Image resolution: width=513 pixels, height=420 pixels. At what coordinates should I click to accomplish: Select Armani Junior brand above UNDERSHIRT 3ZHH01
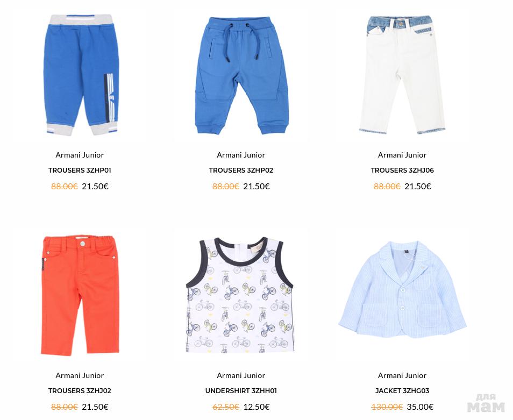coord(241,375)
